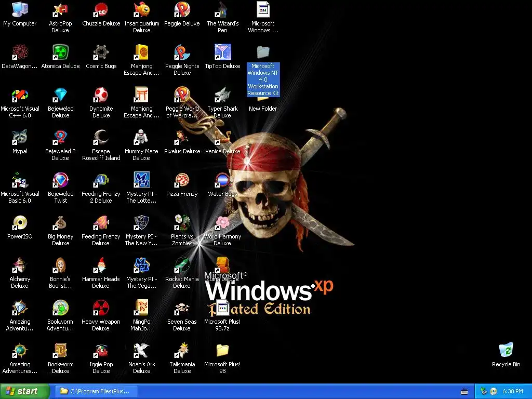Select the AstroPop Deluxe shortcut
Image resolution: width=532 pixels, height=399 pixels.
tap(60, 9)
